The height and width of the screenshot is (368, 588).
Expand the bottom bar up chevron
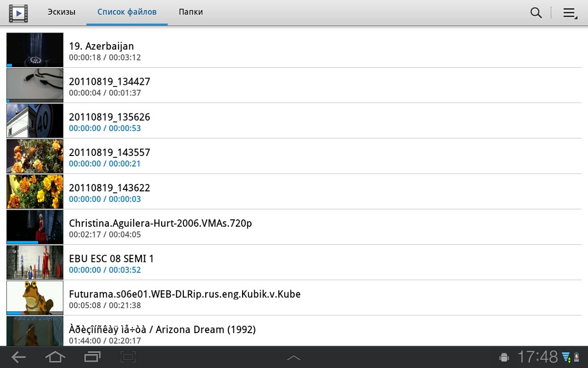coord(294,358)
